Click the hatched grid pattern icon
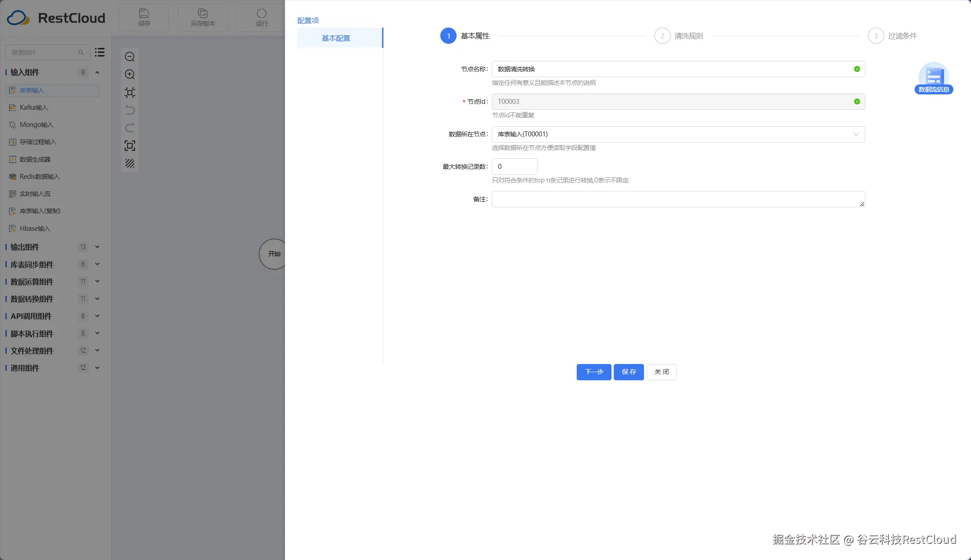This screenshot has width=971, height=560. 130,163
